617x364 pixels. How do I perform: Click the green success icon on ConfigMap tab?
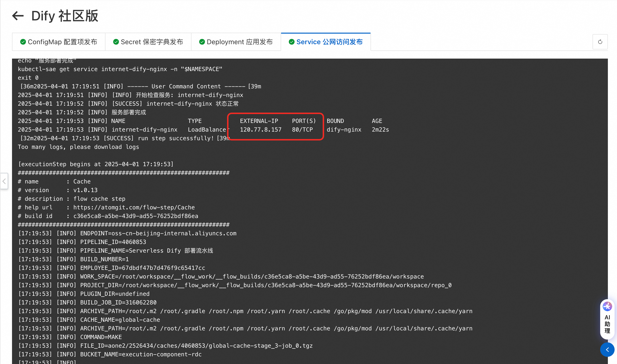(23, 42)
